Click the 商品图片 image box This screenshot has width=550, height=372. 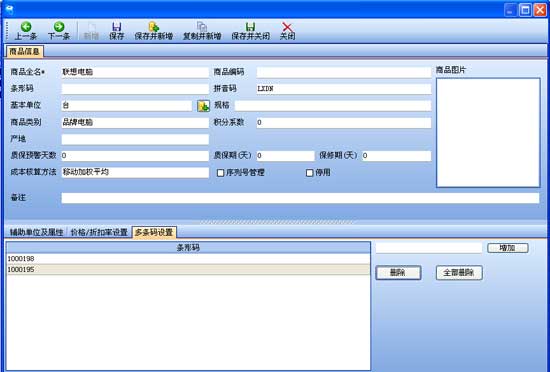click(x=488, y=133)
